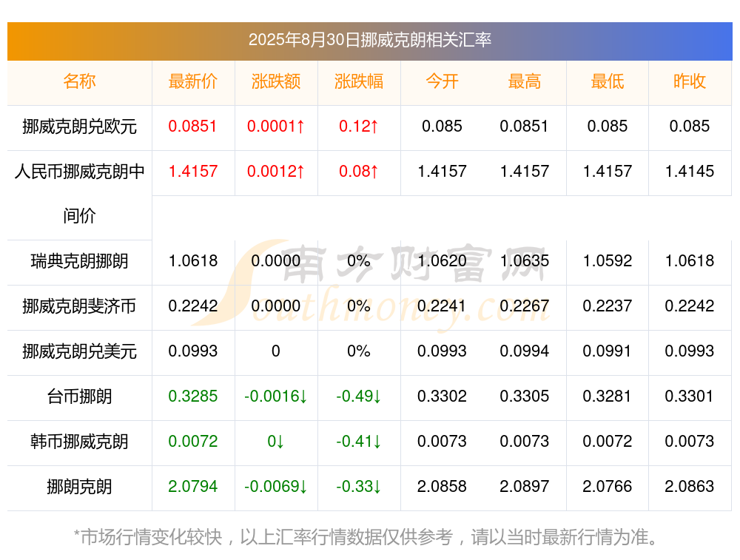Click the high price 0.2267
The image size is (740, 560).
click(525, 306)
